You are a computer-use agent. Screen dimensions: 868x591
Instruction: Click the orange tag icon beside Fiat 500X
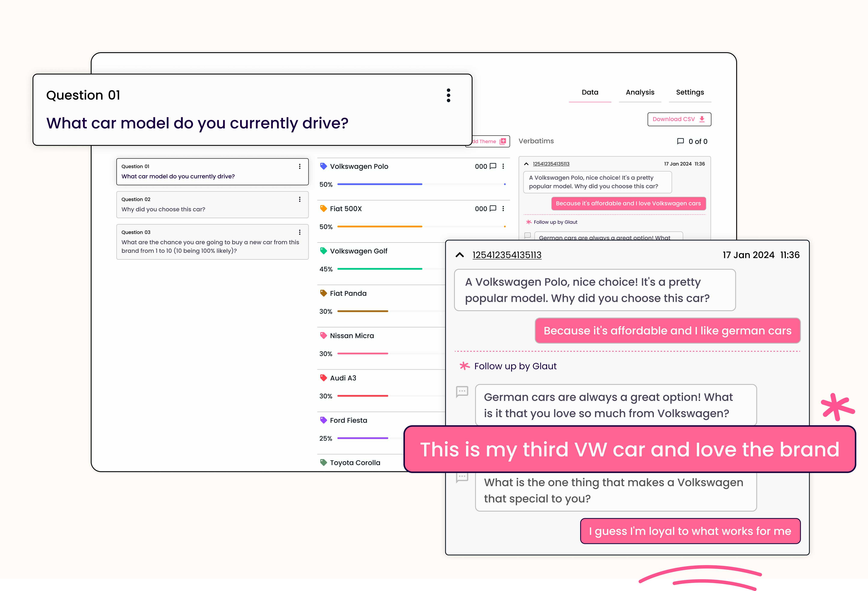click(x=323, y=208)
